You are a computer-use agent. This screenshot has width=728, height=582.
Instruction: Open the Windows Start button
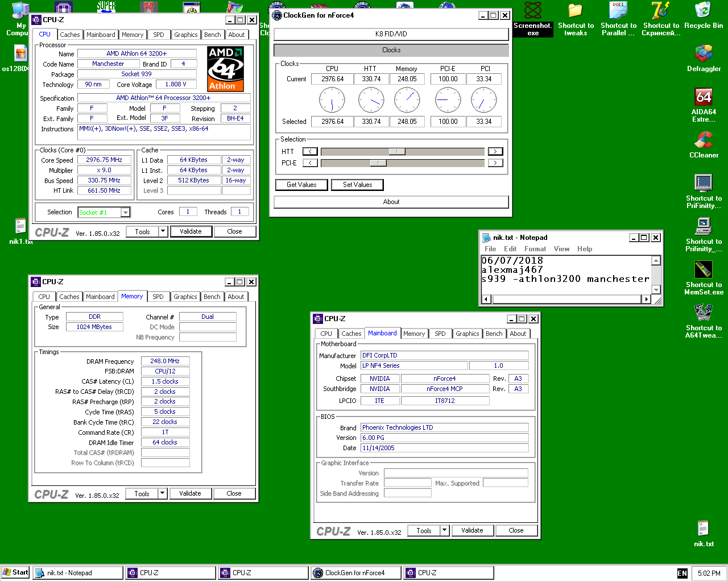15,572
